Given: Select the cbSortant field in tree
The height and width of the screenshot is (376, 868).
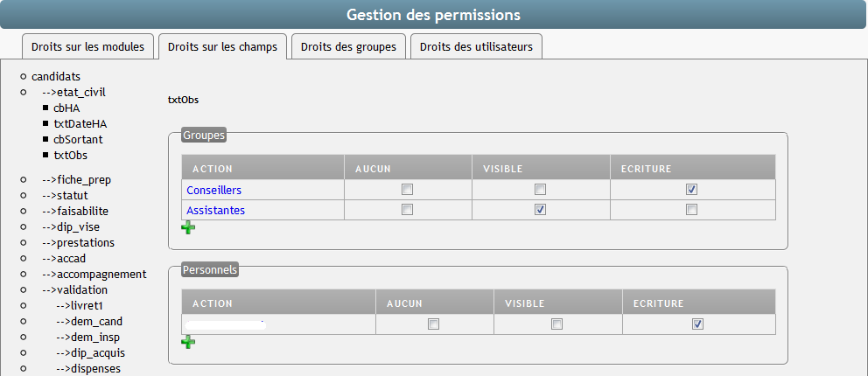Looking at the screenshot, I should [x=78, y=139].
